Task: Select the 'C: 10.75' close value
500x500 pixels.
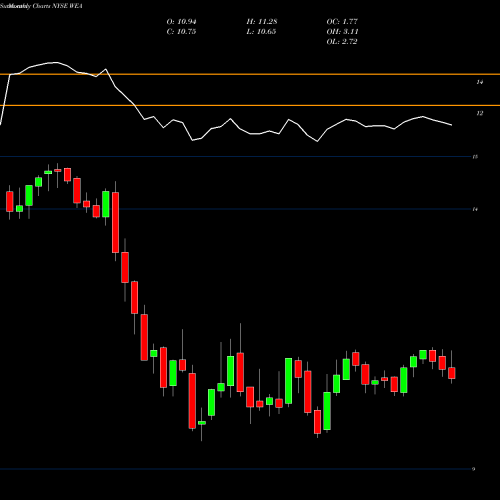Action: tap(181, 32)
